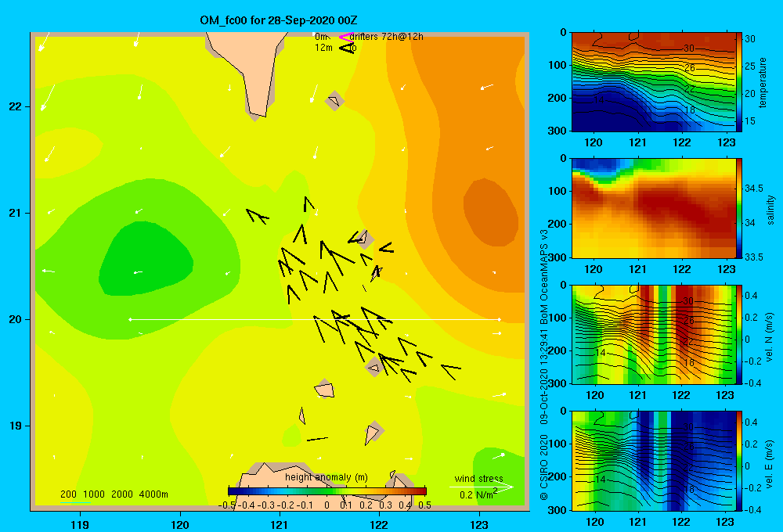Click longitude 123 under the vel. E panel
The height and width of the screenshot is (532, 783).
click(726, 522)
